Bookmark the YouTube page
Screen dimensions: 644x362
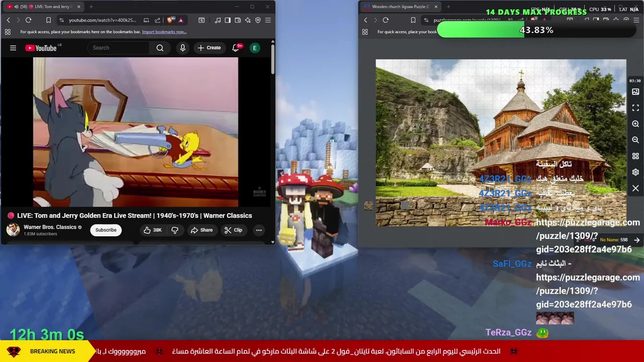[x=48, y=20]
